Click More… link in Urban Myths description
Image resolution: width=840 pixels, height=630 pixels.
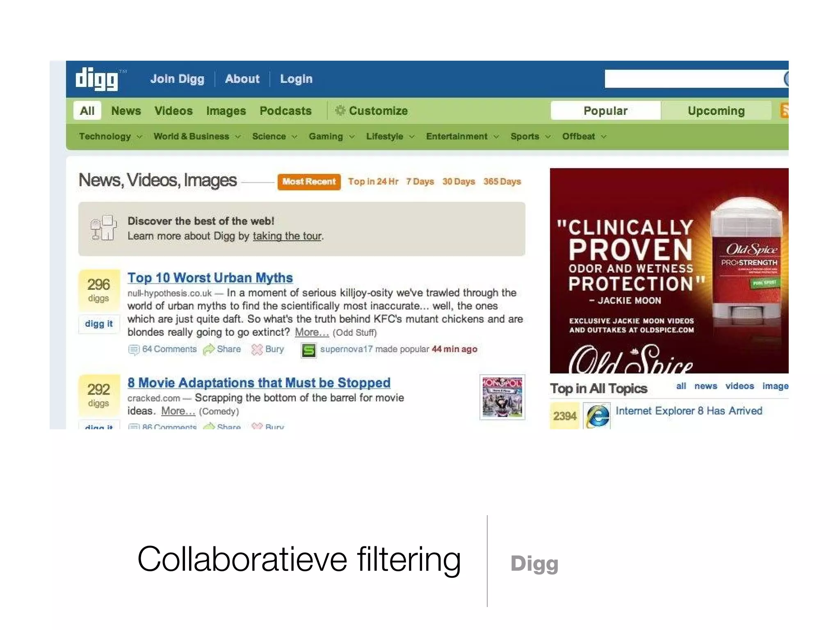pos(312,332)
